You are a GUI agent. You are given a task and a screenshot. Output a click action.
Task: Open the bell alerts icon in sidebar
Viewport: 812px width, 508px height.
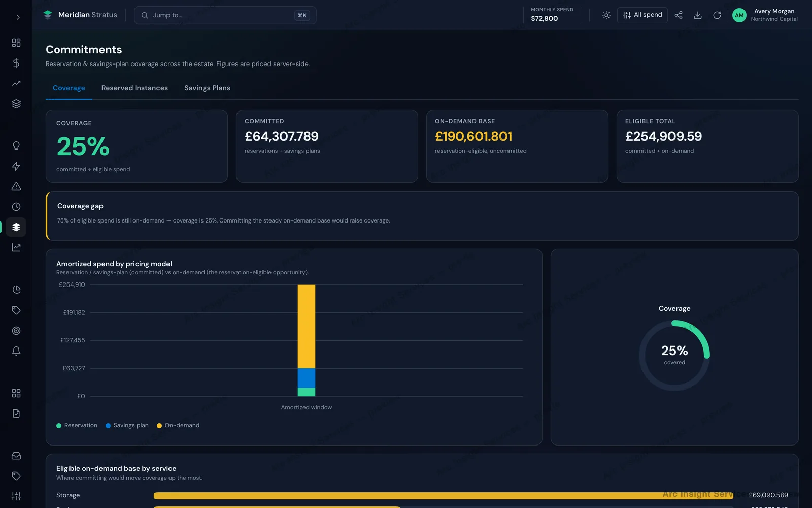click(x=16, y=351)
